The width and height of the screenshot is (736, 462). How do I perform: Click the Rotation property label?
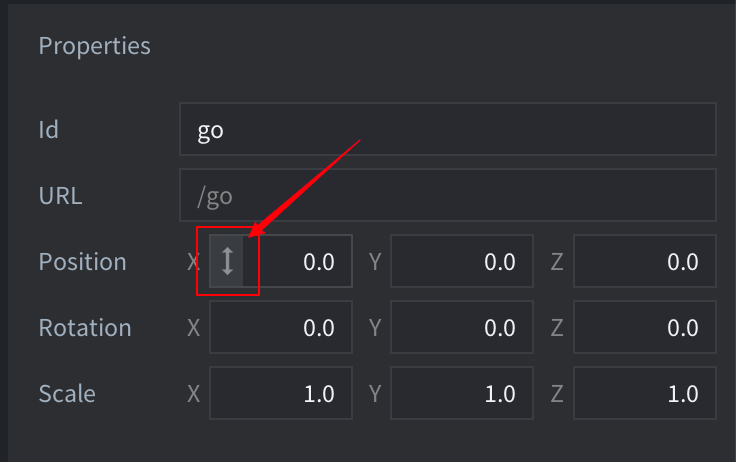[84, 328]
